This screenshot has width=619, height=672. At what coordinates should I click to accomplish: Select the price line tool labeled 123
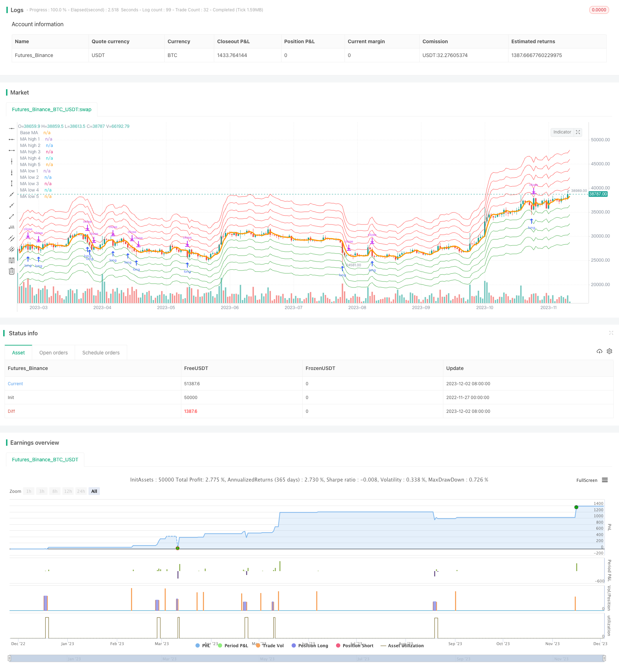[12, 227]
